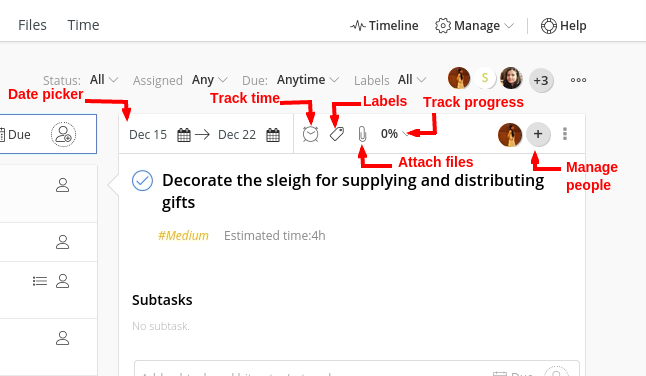Open the start date calendar next to Dec 15
This screenshot has width=646, height=376.
point(184,135)
